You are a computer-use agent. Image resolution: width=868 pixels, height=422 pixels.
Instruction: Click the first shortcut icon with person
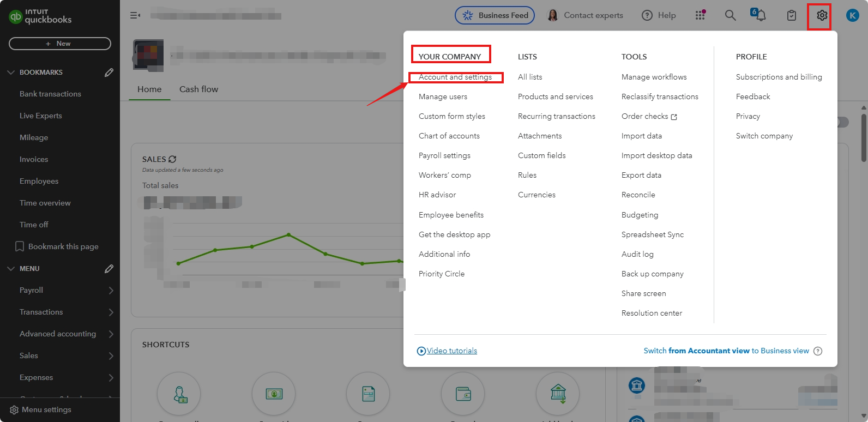click(179, 394)
